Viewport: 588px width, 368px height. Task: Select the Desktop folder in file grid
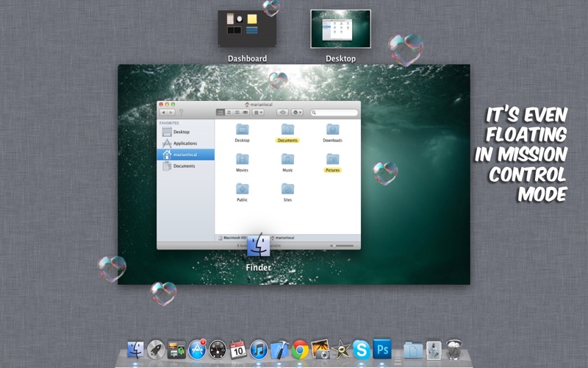(x=243, y=132)
